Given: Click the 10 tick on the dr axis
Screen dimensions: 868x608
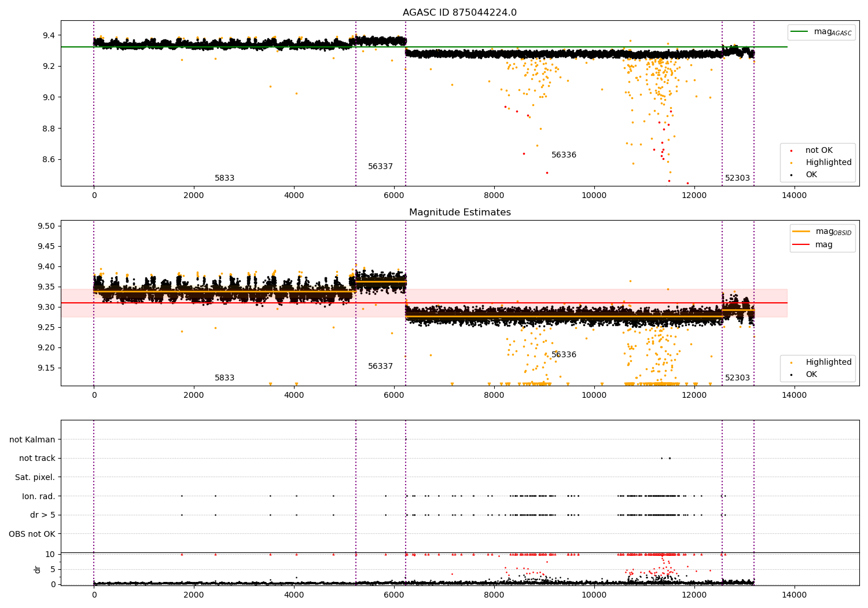Looking at the screenshot, I should pos(50,554).
